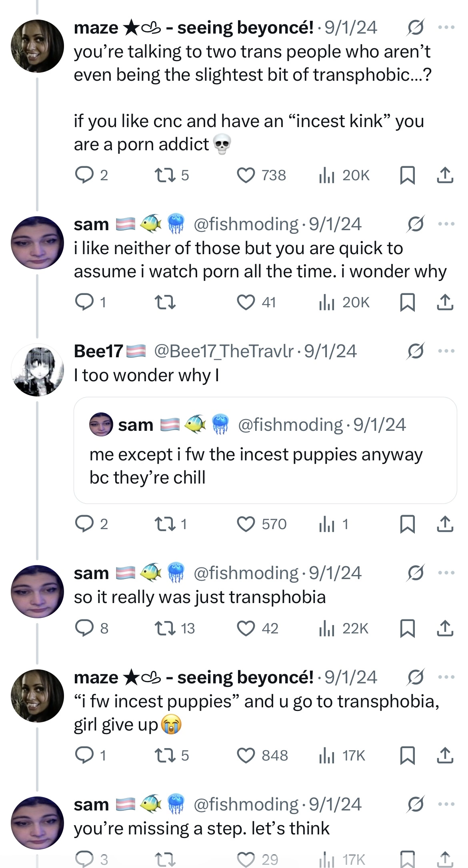Retweet maze's tweet with 5 reposts
The image size is (468, 868).
pos(164,175)
